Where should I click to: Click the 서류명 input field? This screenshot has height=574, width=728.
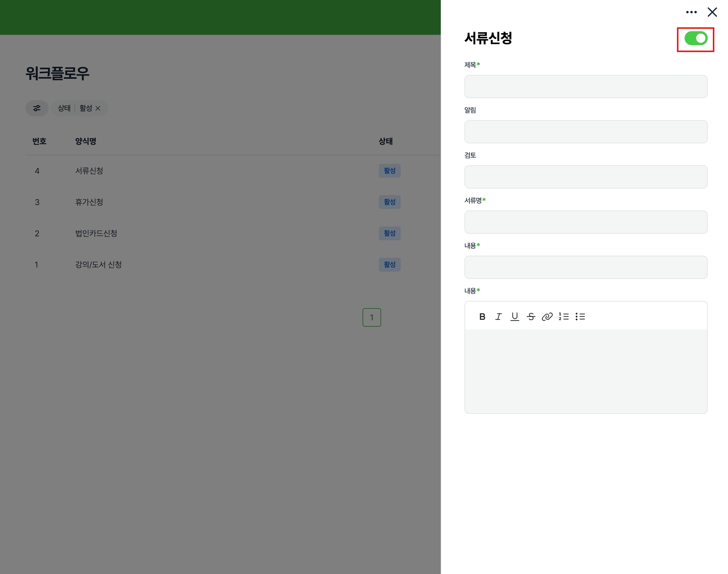click(585, 222)
